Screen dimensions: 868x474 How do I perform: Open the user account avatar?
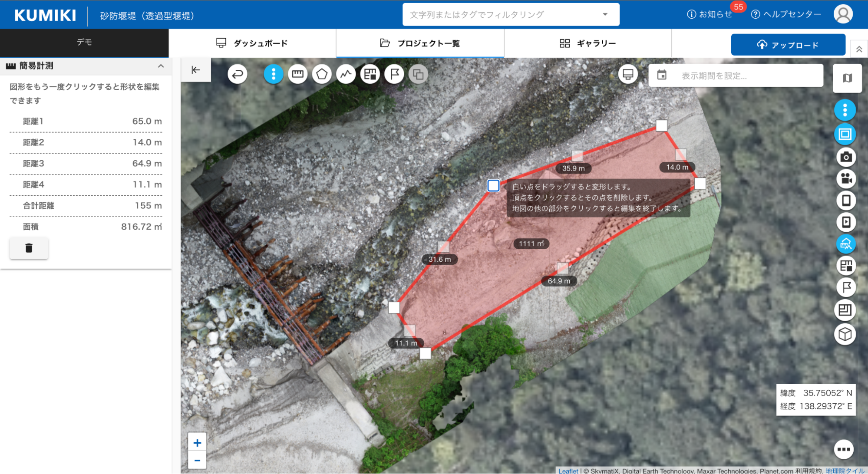(843, 14)
